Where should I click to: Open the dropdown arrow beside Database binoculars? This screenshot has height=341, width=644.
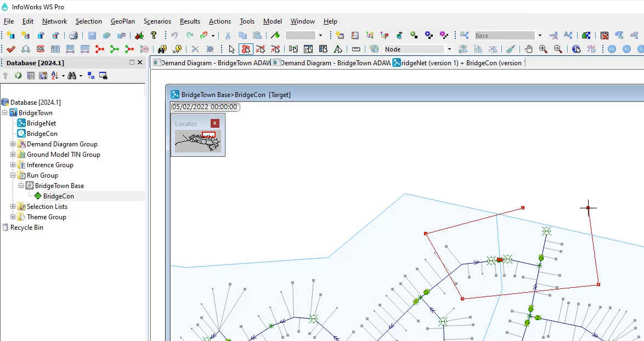point(81,76)
